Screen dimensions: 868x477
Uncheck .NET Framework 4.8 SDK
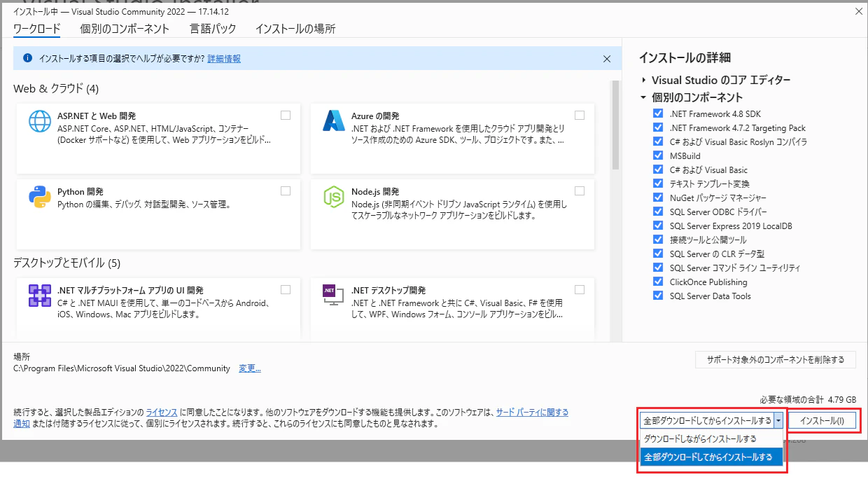pos(657,113)
